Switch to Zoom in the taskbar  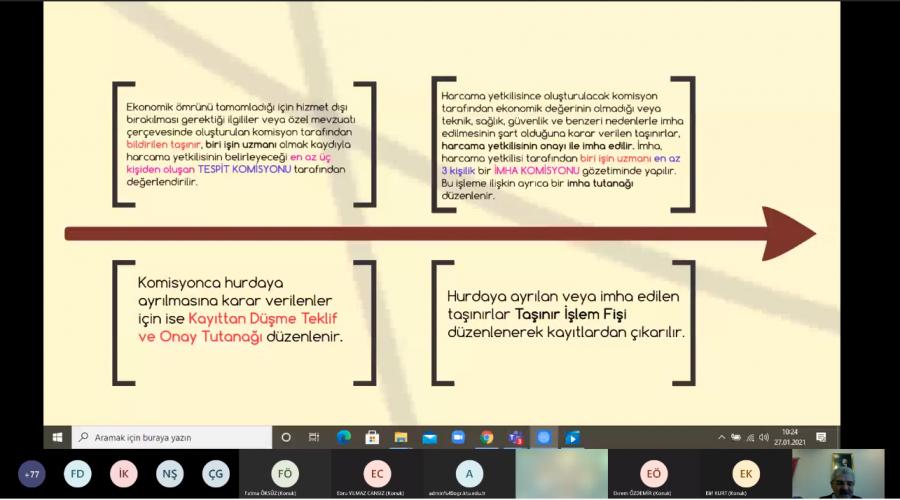pyautogui.click(x=458, y=437)
